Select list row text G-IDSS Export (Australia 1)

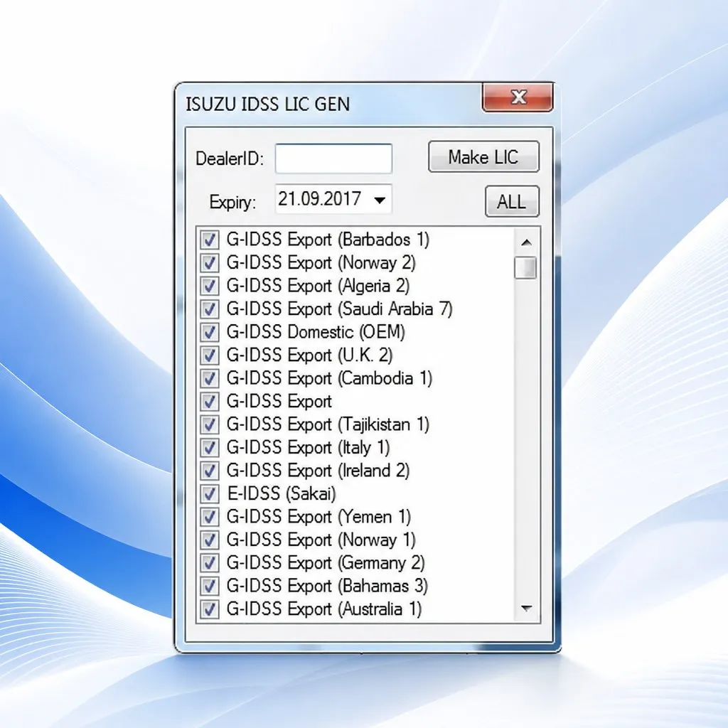pos(324,609)
